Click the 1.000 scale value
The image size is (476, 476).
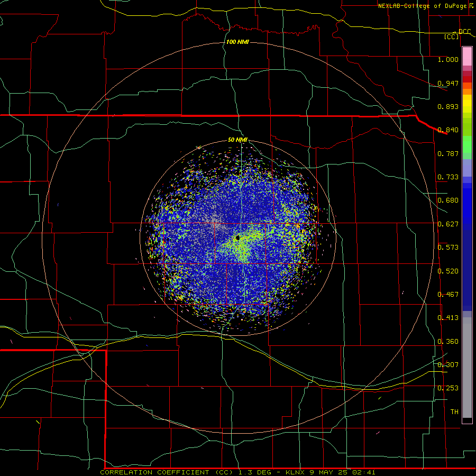point(448,60)
